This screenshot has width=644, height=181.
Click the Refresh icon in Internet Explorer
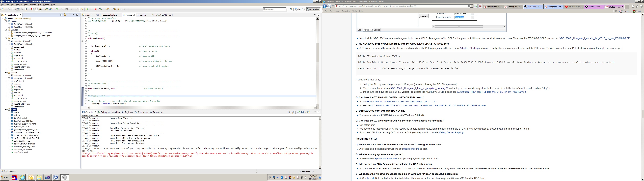(x=476, y=6)
